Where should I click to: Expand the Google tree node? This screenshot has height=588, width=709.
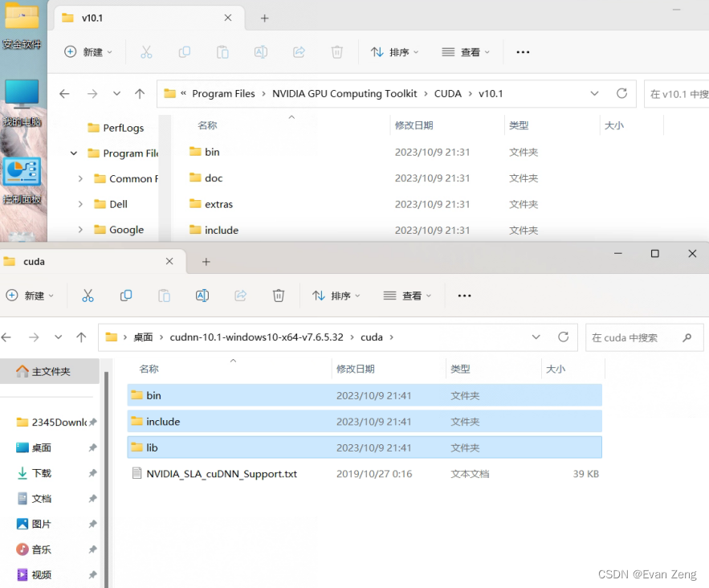tap(80, 230)
